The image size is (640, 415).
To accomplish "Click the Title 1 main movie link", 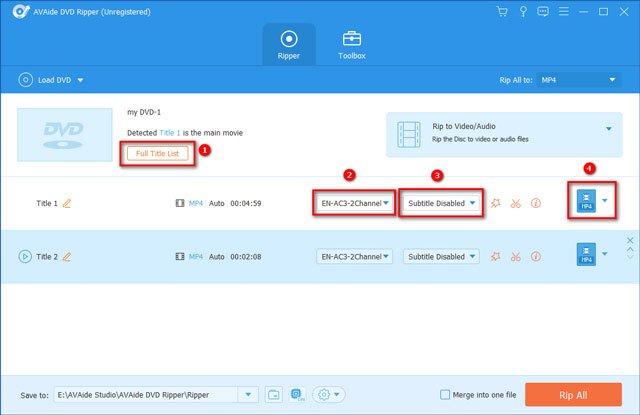I will pos(169,133).
